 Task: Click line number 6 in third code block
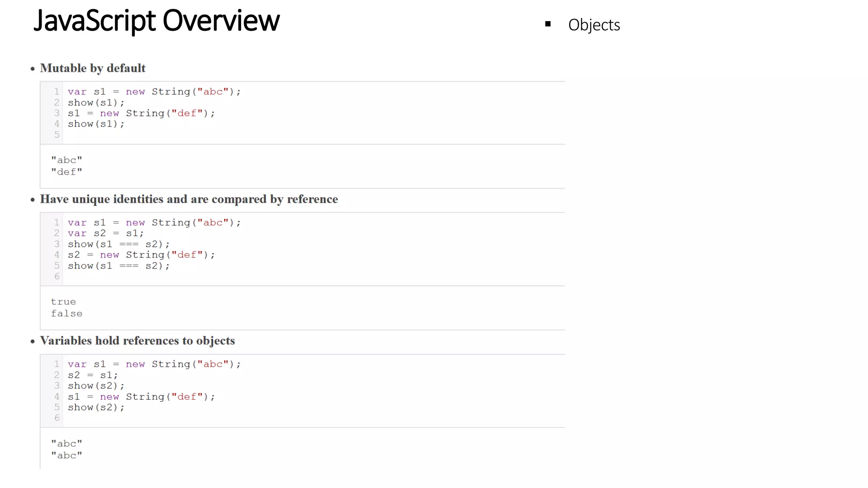57,418
